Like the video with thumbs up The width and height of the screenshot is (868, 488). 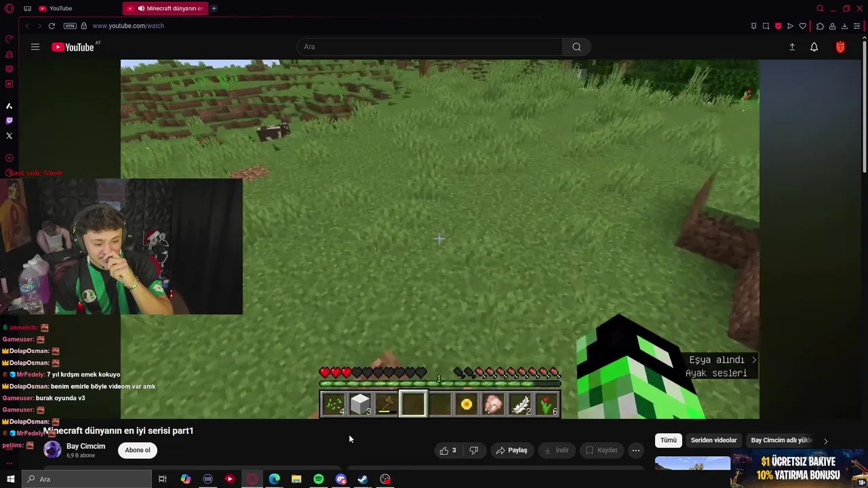448,450
